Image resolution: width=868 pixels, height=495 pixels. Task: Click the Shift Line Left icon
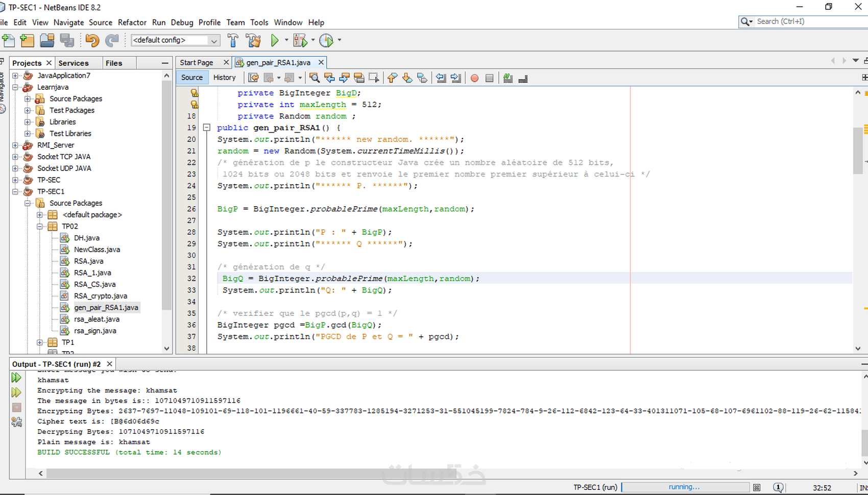click(441, 78)
